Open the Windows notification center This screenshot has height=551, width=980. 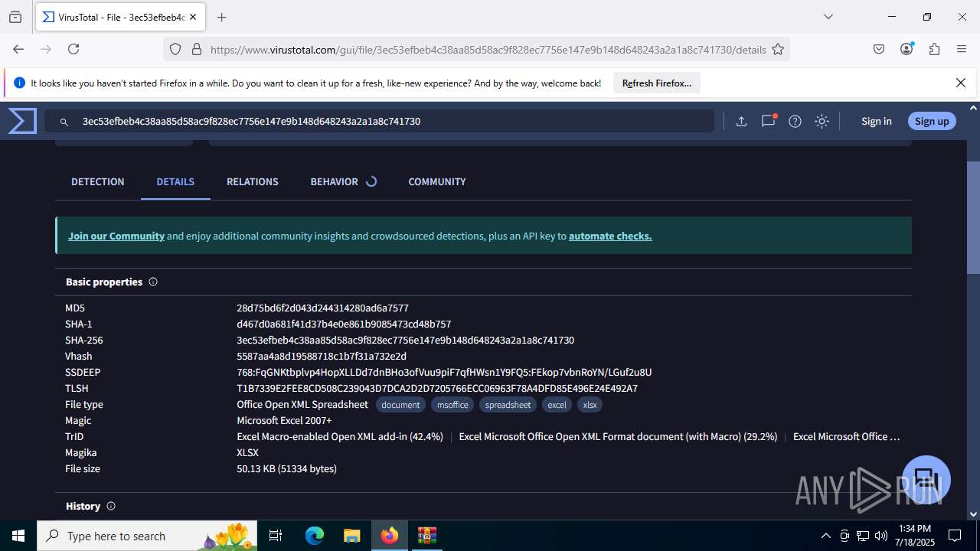click(955, 536)
